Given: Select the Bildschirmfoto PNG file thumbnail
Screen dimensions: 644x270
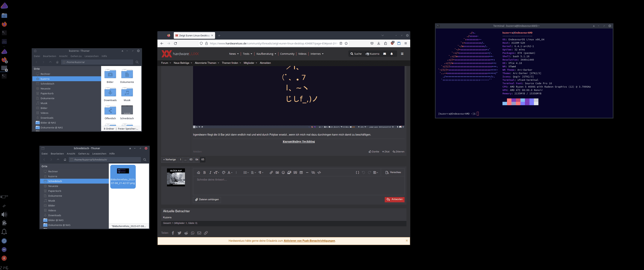Looking at the screenshot, I should 123,176.
